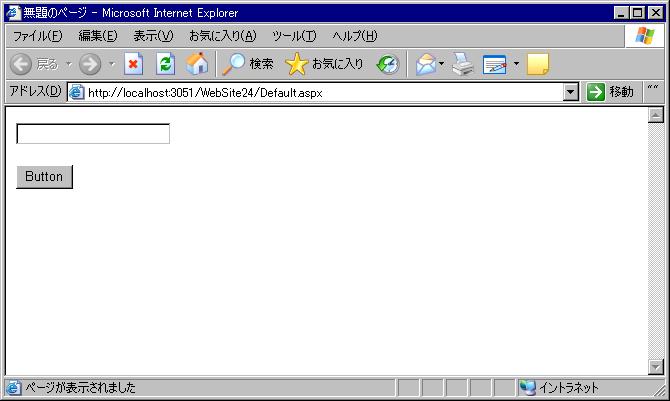Open the Search magnifier tool
Image resolution: width=670 pixels, height=401 pixels.
coord(233,64)
